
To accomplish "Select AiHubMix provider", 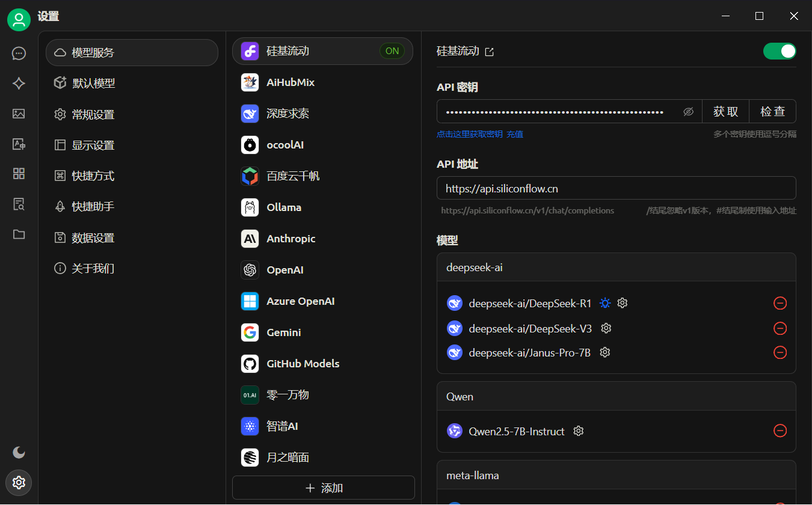I will point(323,82).
